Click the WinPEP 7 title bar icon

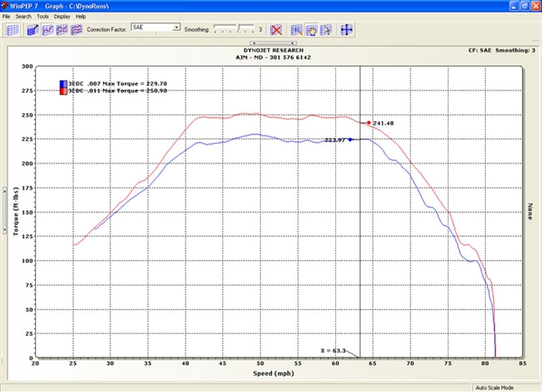pos(5,5)
